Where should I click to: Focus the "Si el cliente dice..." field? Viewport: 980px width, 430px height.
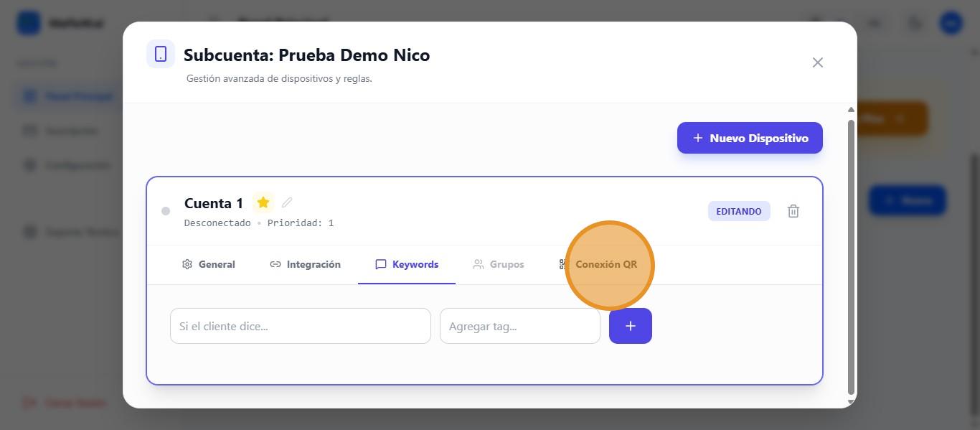(x=300, y=326)
